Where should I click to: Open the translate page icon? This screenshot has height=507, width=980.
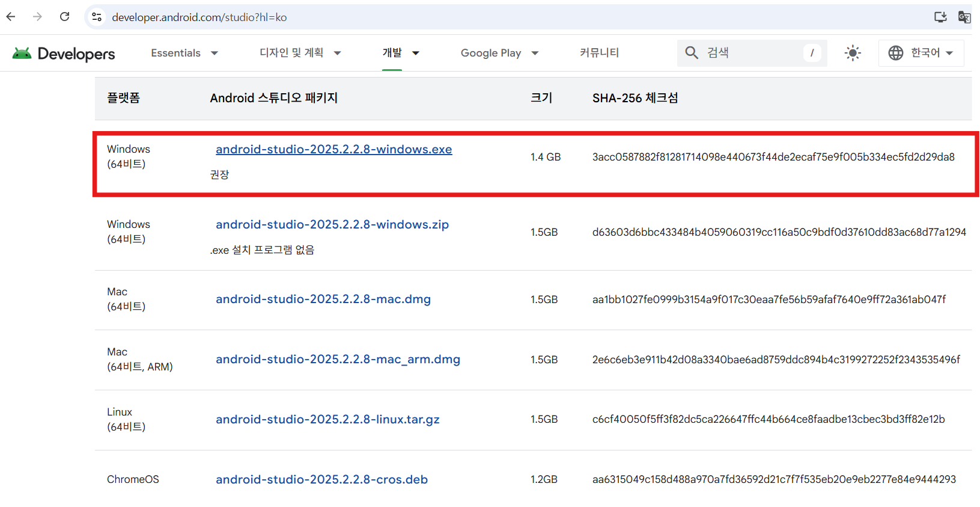coord(964,17)
